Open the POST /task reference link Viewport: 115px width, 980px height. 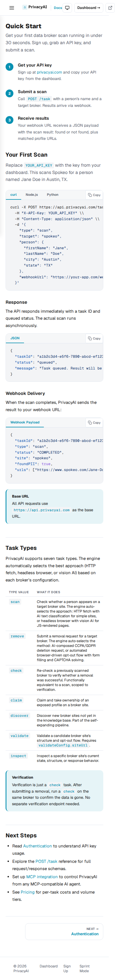(x=46, y=861)
